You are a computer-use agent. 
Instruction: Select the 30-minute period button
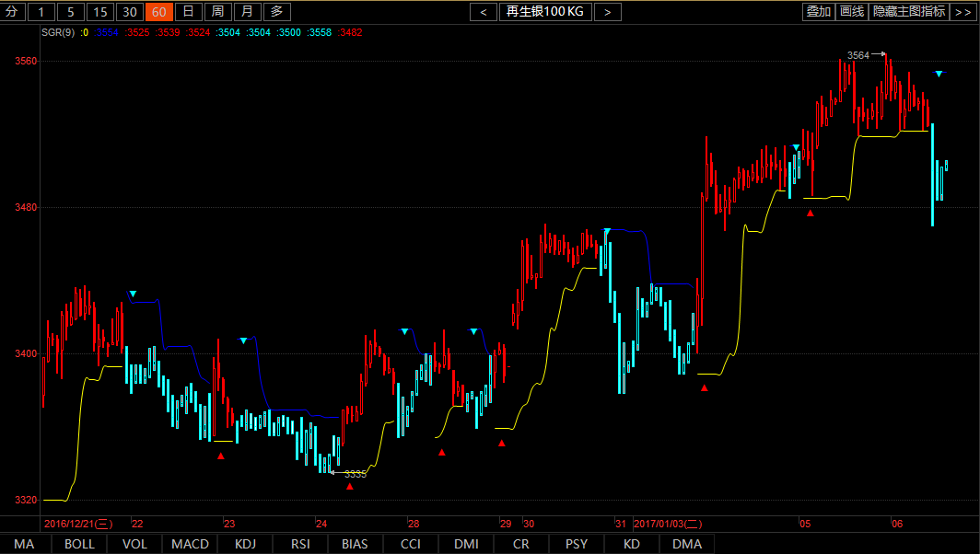point(129,12)
